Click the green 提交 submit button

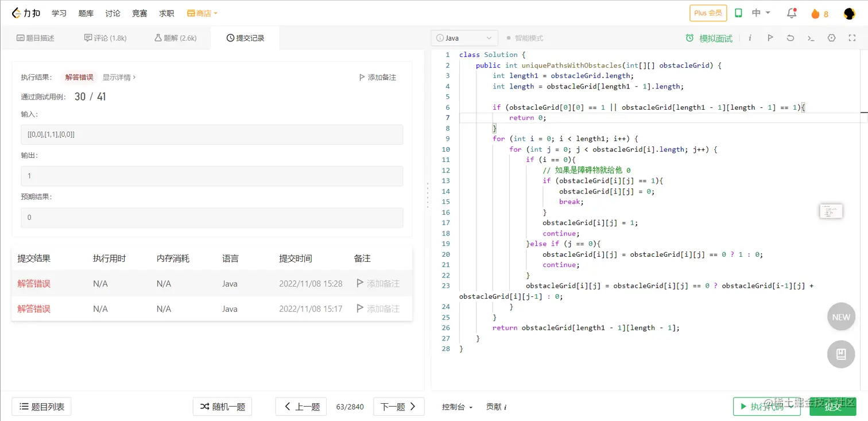[833, 407]
